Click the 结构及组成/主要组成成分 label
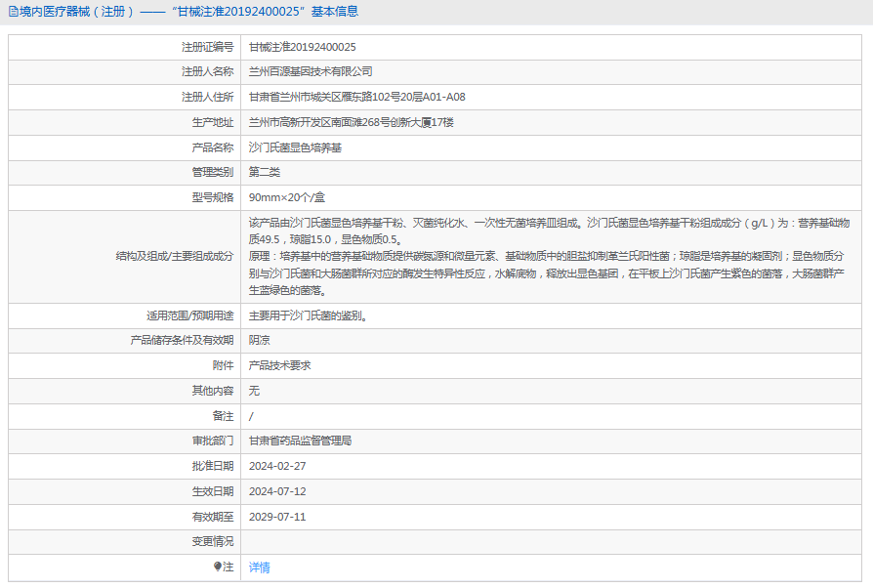 tap(175, 256)
